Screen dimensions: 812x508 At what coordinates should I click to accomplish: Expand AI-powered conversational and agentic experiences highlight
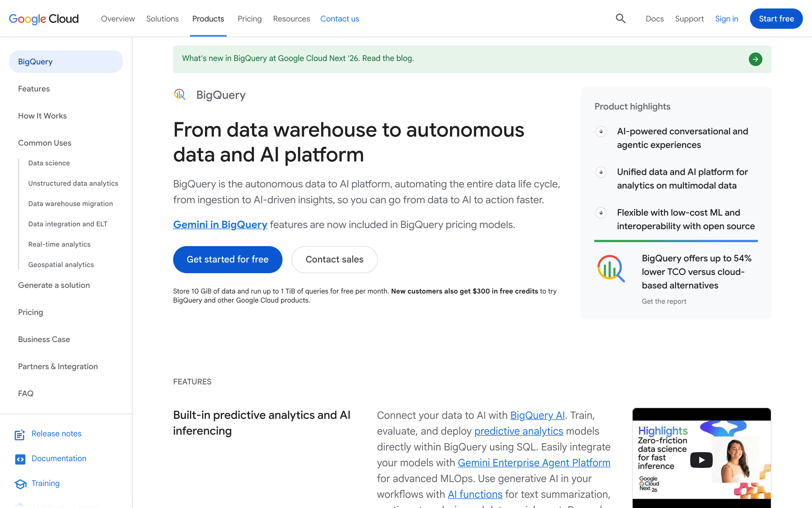coord(601,131)
